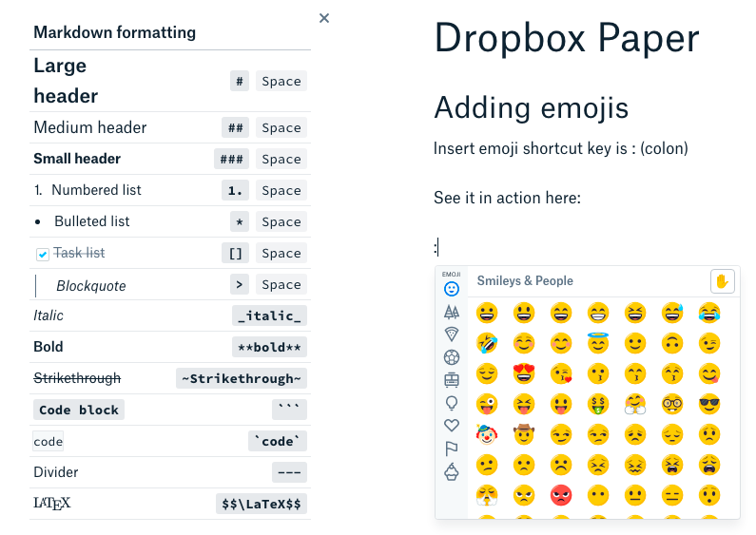
Task: Click the triple backtick syntax badge
Action: pyautogui.click(x=289, y=410)
